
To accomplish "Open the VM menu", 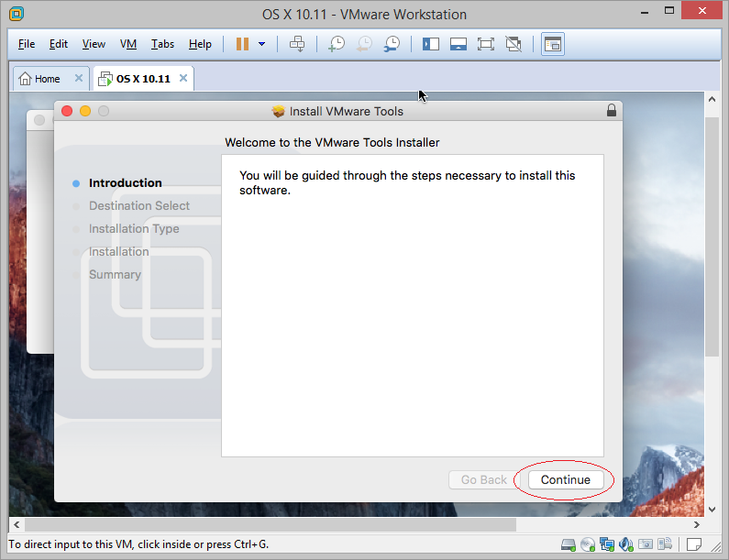I will [128, 44].
